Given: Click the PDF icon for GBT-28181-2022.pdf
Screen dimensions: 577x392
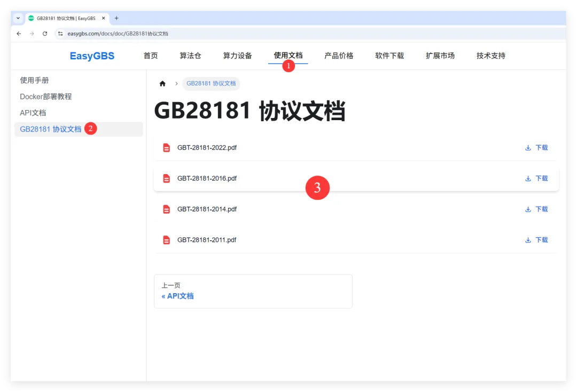Looking at the screenshot, I should pyautogui.click(x=166, y=148).
